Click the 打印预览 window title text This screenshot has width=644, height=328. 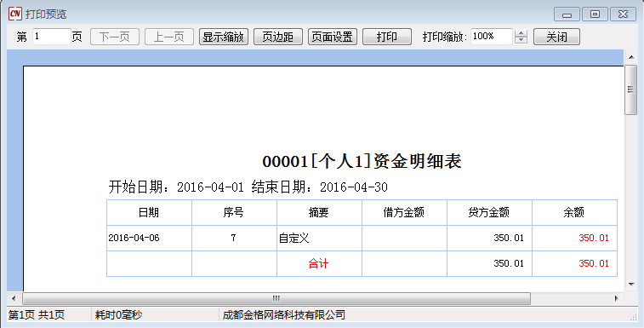pos(46,14)
